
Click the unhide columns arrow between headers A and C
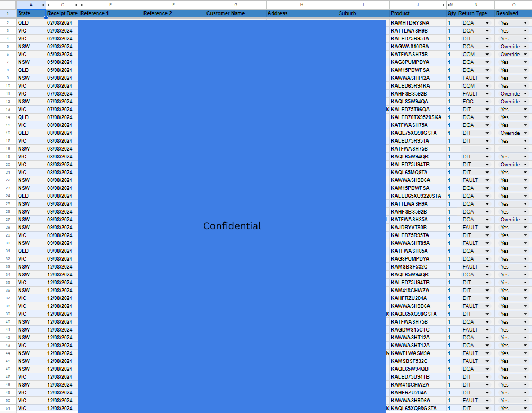click(x=47, y=3)
